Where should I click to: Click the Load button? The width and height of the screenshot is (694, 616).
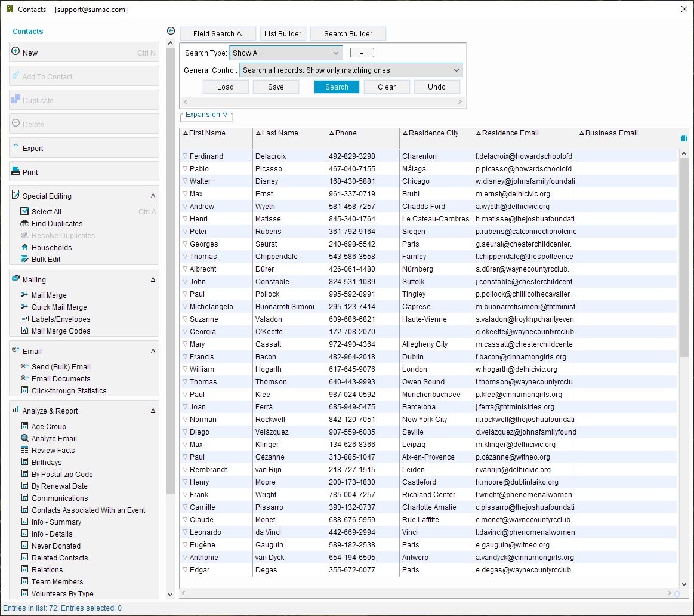point(226,87)
